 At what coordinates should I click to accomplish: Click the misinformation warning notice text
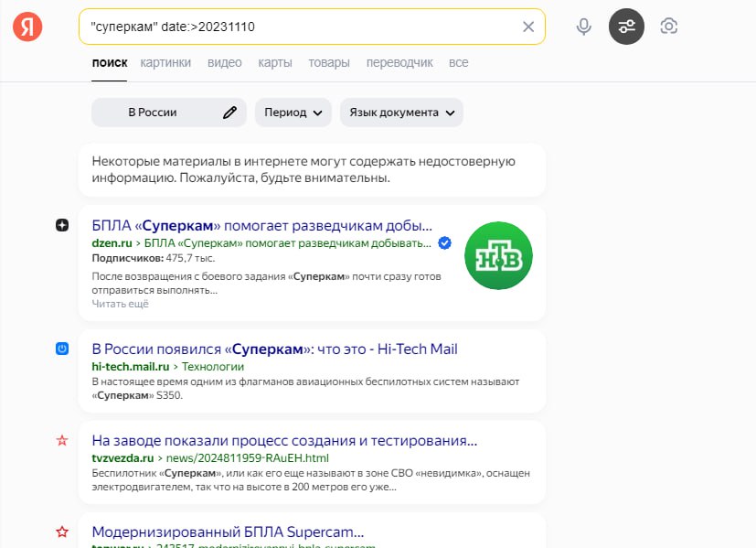(303, 169)
